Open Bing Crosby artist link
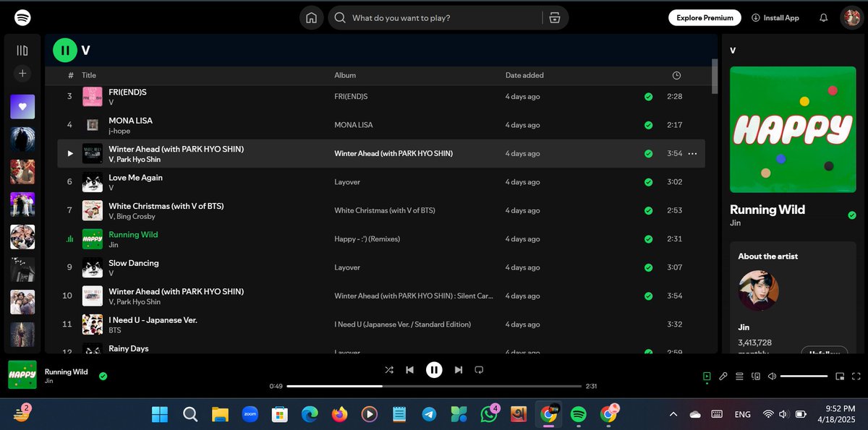 (137, 216)
